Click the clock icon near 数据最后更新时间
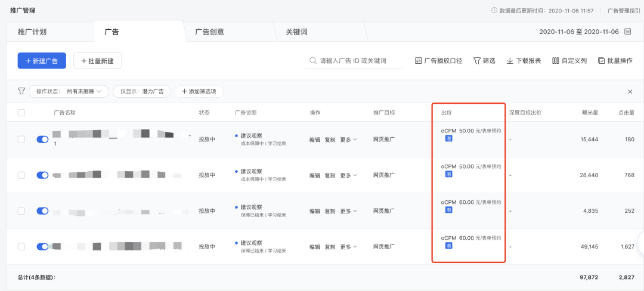The height and width of the screenshot is (291, 644). coord(494,11)
